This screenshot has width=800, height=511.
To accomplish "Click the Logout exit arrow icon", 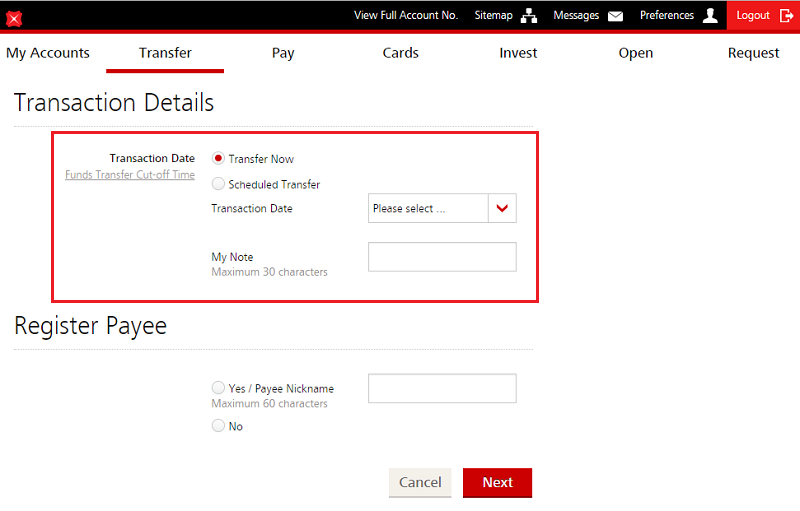I will point(786,16).
